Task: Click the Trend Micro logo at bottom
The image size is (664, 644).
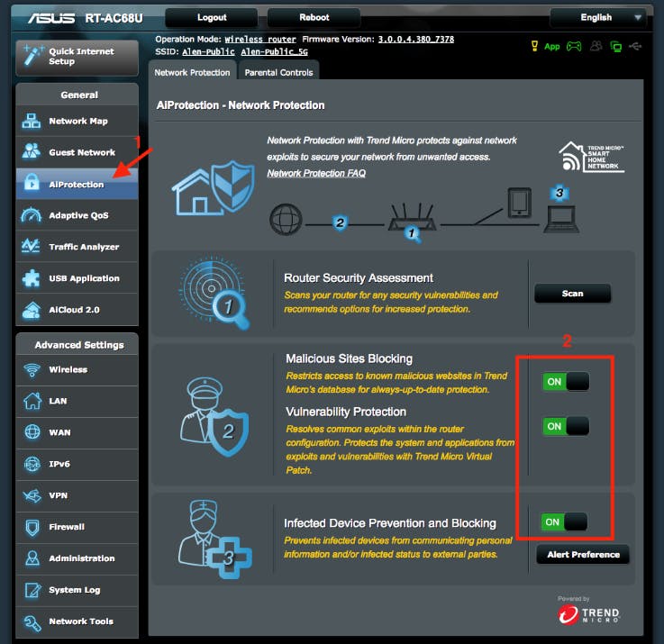Action: point(588,613)
